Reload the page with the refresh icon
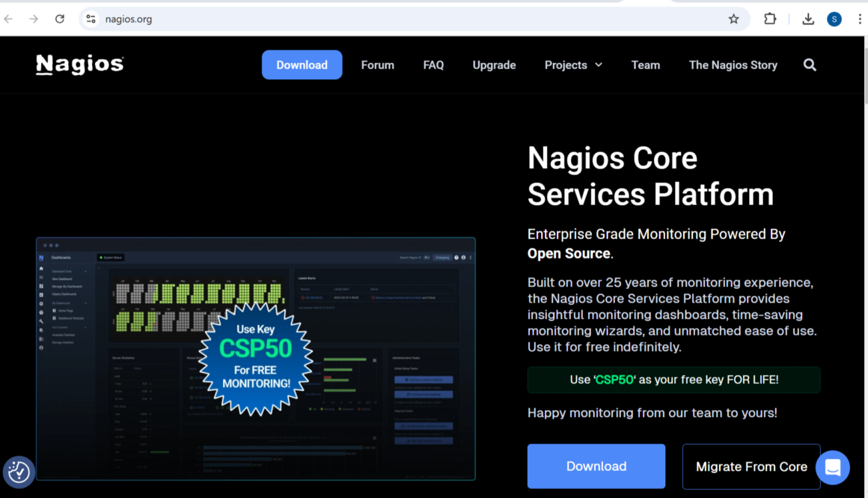 [x=59, y=19]
